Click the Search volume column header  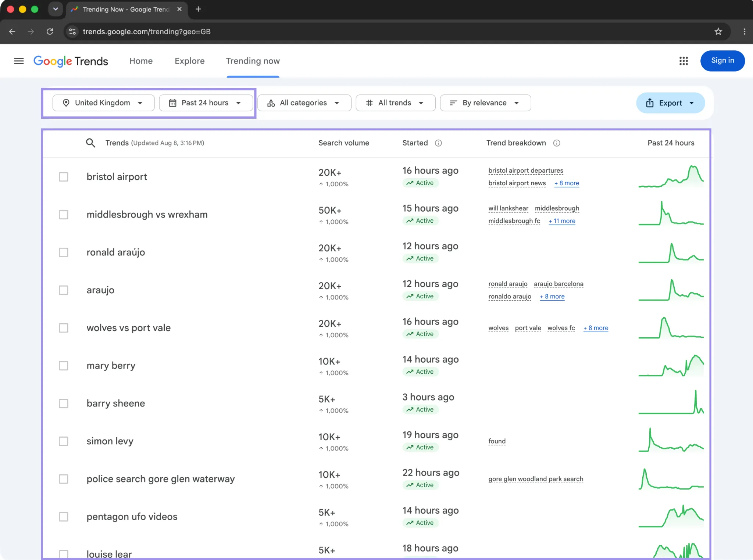point(344,143)
